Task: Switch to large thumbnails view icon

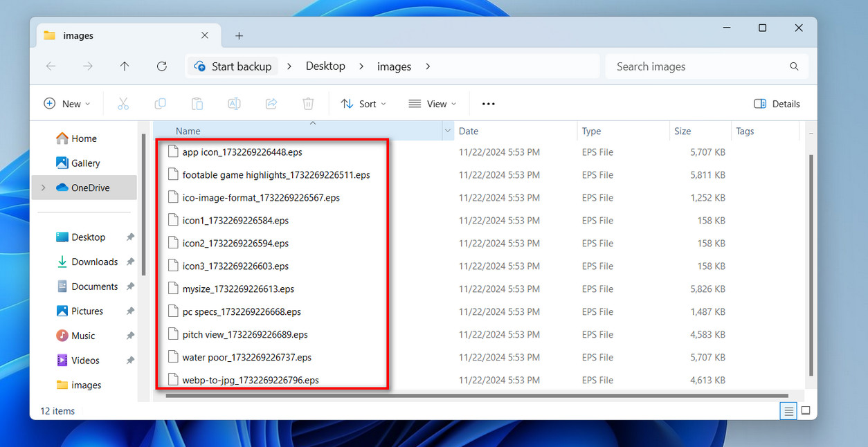Action: click(x=806, y=411)
